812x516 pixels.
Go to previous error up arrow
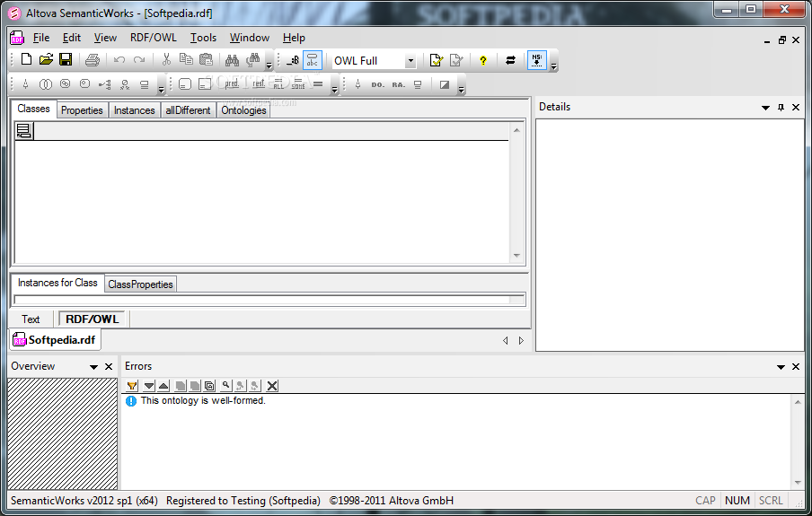pos(163,386)
